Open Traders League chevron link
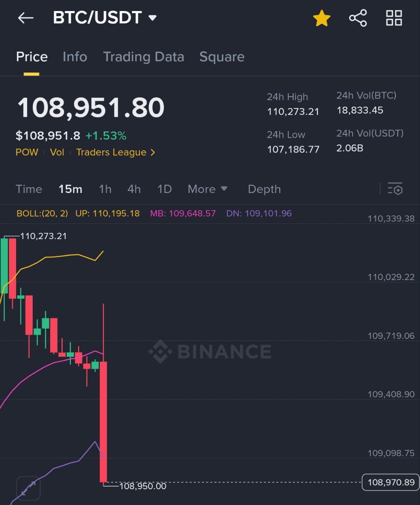Screen dimensions: 420x505 pos(116,152)
